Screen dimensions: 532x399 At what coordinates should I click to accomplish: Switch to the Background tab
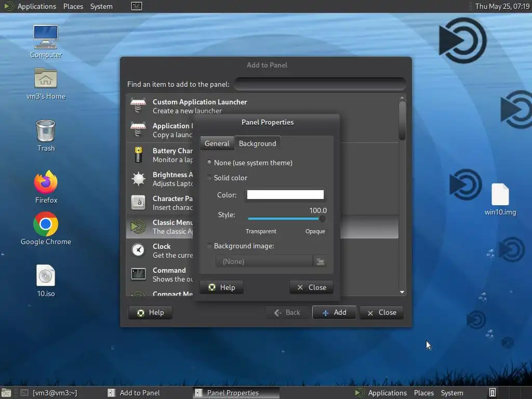[258, 143]
